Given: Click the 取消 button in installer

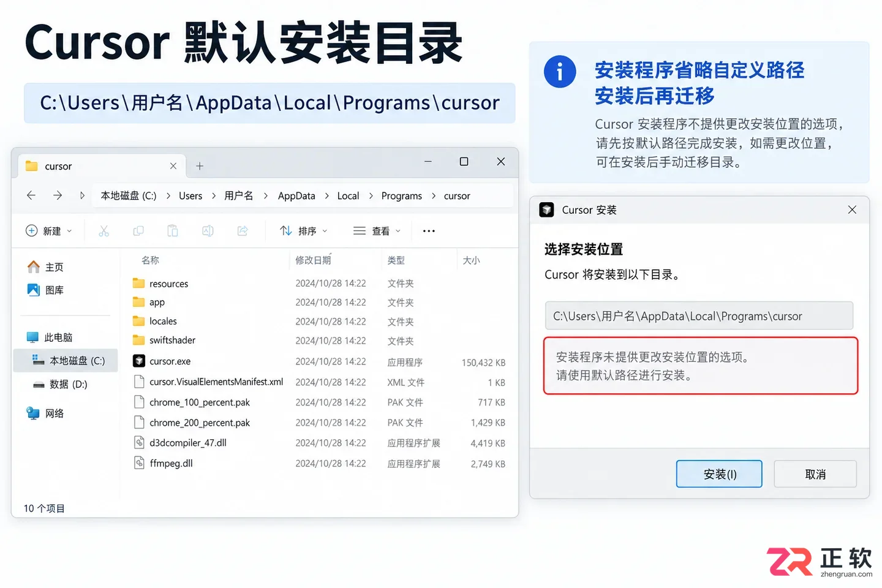Looking at the screenshot, I should pos(815,474).
